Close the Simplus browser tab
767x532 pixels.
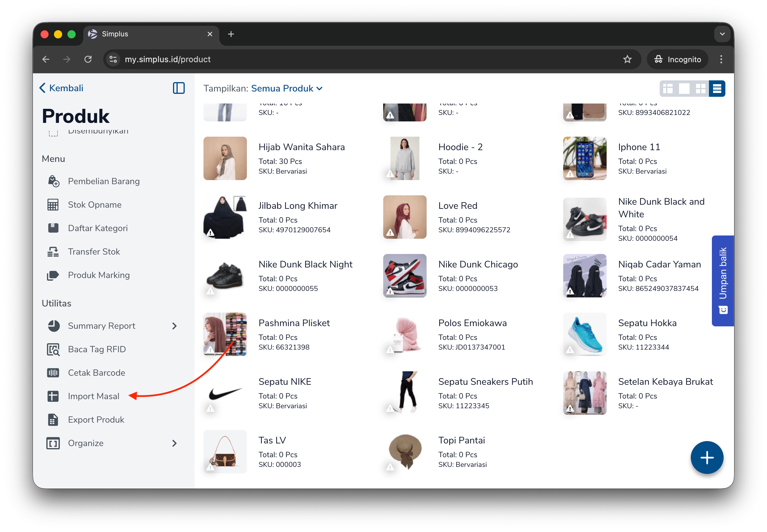[210, 34]
